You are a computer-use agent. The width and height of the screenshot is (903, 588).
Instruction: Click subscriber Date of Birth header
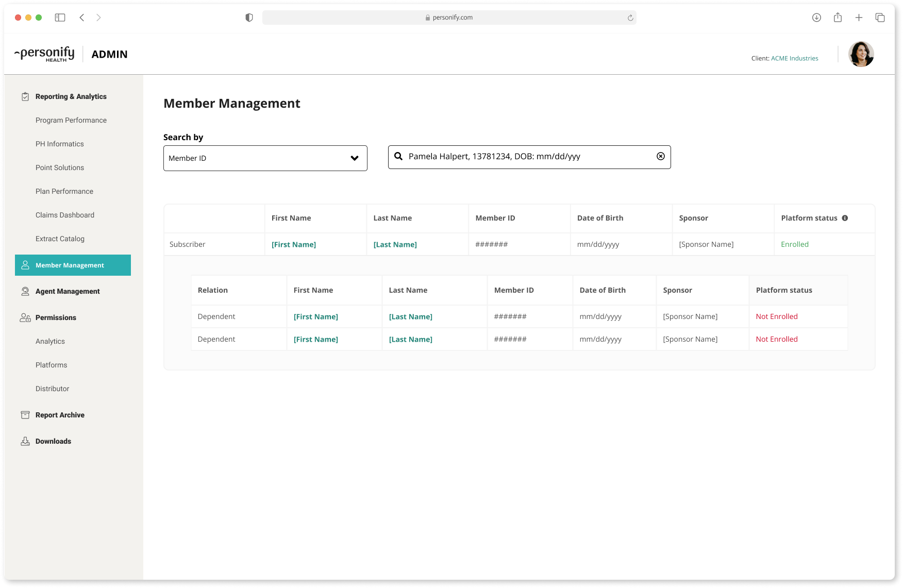tap(600, 218)
